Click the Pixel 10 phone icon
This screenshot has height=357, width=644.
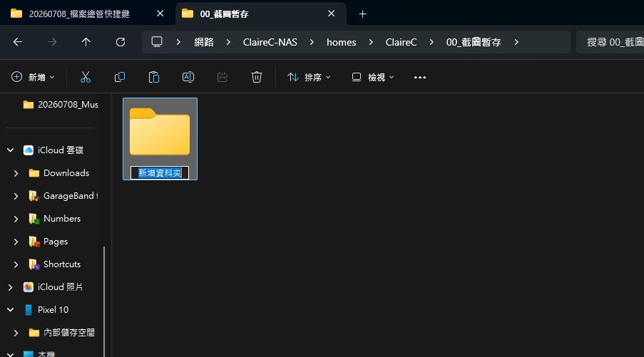(x=29, y=310)
